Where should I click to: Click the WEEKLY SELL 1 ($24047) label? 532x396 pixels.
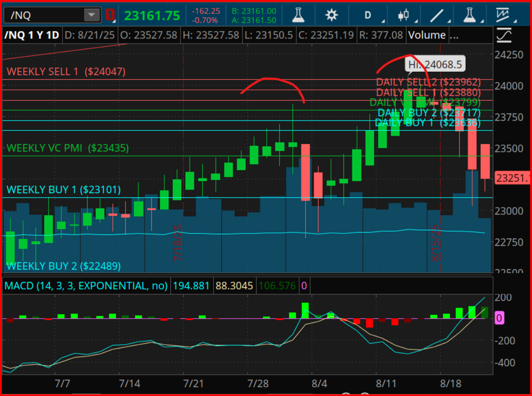66,72
